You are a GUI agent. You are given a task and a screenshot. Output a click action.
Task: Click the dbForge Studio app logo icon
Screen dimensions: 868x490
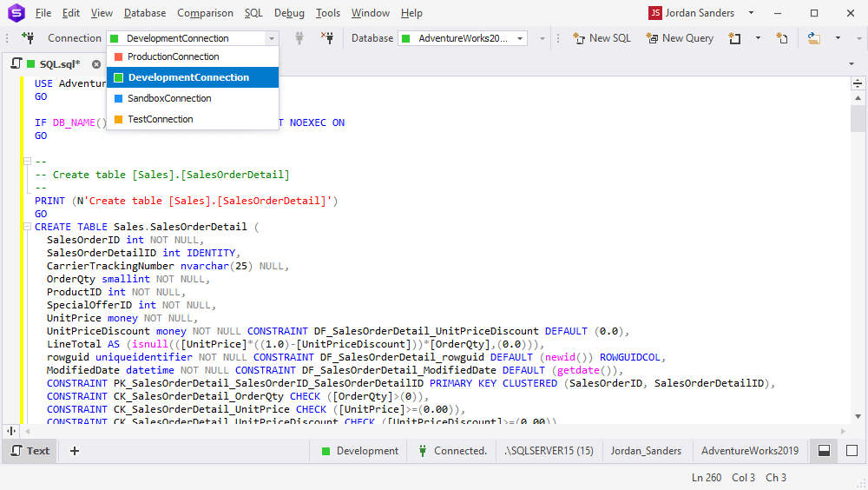tap(16, 12)
